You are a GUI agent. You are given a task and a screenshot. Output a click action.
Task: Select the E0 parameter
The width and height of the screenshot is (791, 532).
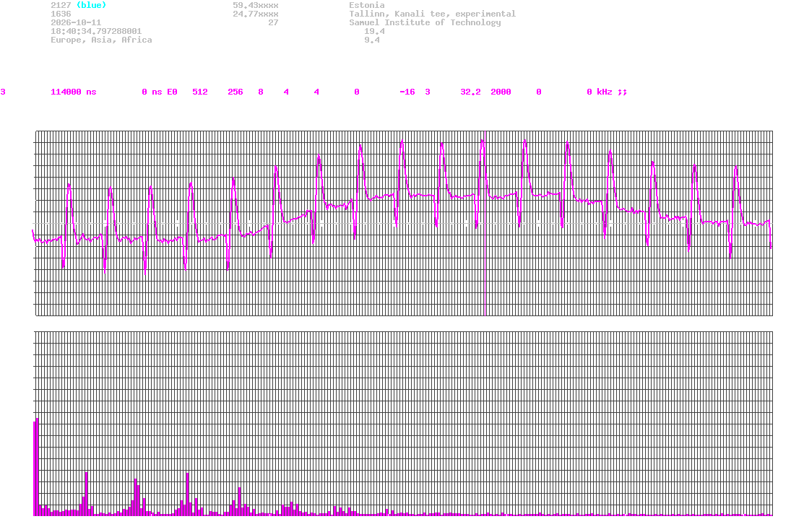(x=172, y=92)
